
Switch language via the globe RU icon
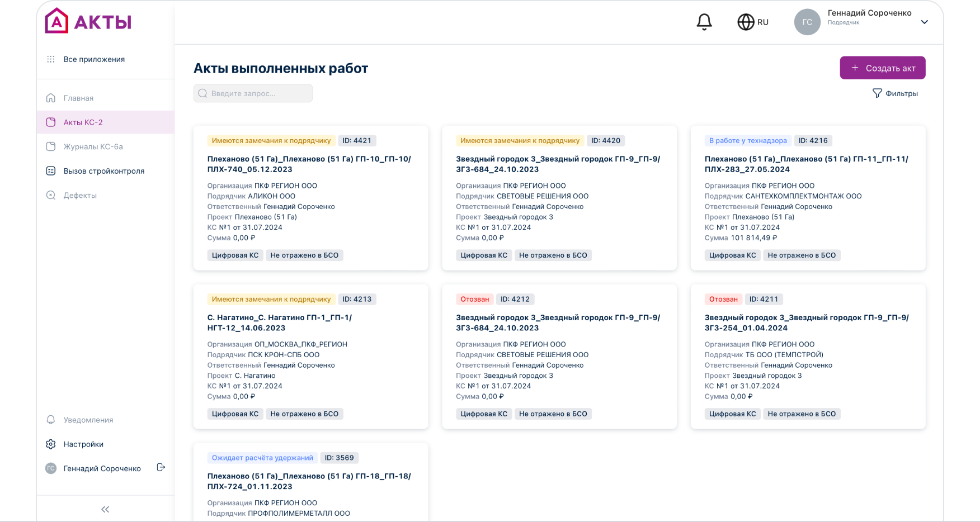(x=753, y=22)
